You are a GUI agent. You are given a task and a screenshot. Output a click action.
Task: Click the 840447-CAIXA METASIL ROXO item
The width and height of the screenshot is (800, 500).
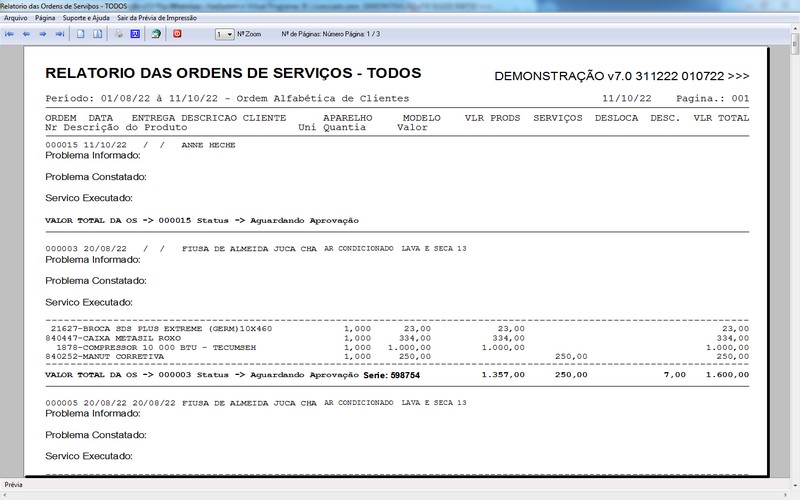coord(113,338)
